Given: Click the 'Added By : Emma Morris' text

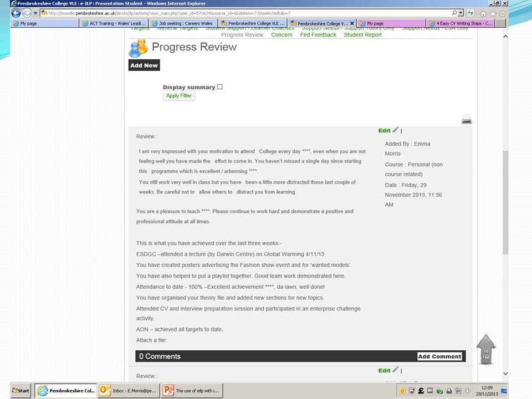Looking at the screenshot, I should click(407, 149).
